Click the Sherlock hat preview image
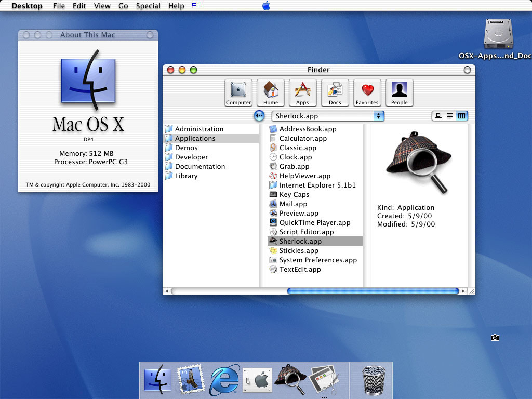The image size is (532, 399). coord(419,162)
